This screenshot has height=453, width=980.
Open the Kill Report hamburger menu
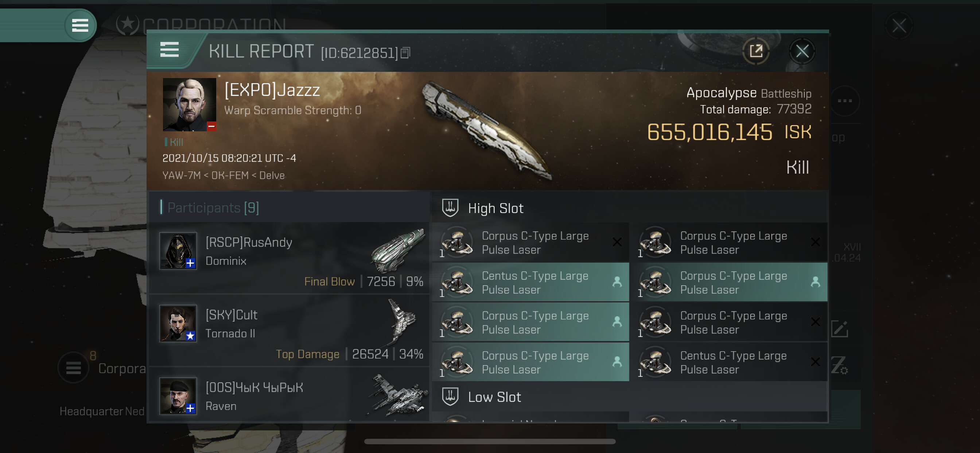tap(169, 50)
